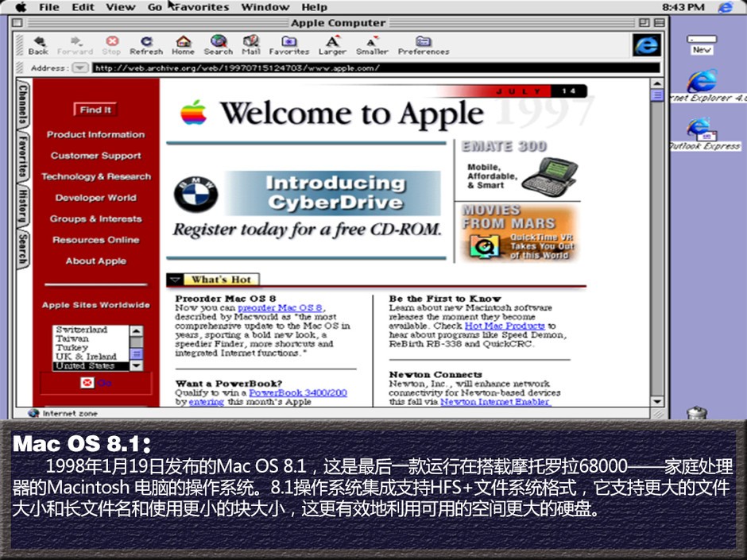The width and height of the screenshot is (747, 560).
Task: Open the Apple menu
Action: [x=21, y=6]
